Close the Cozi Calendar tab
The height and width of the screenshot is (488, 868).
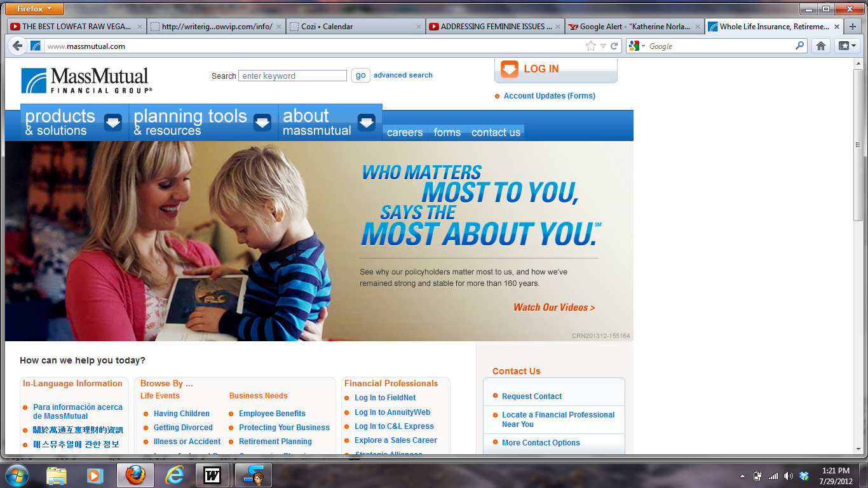click(x=419, y=27)
